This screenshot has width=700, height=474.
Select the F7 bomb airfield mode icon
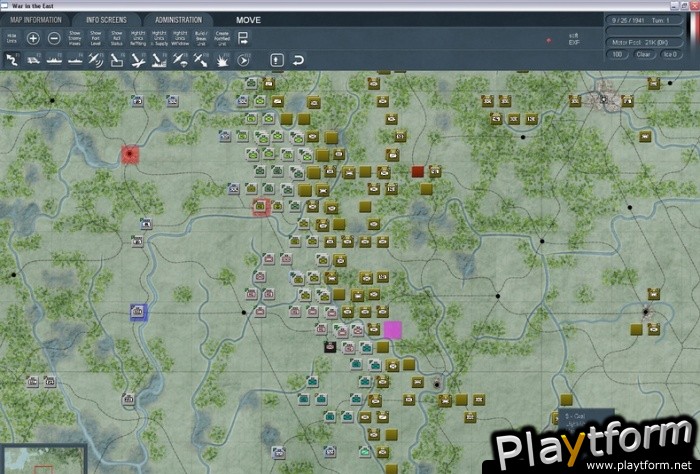(138, 60)
